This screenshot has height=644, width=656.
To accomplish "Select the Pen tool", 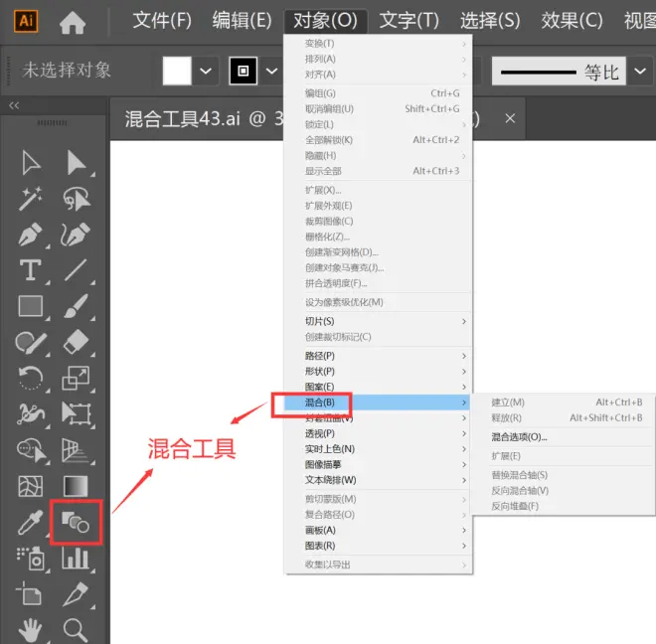I will click(x=31, y=235).
